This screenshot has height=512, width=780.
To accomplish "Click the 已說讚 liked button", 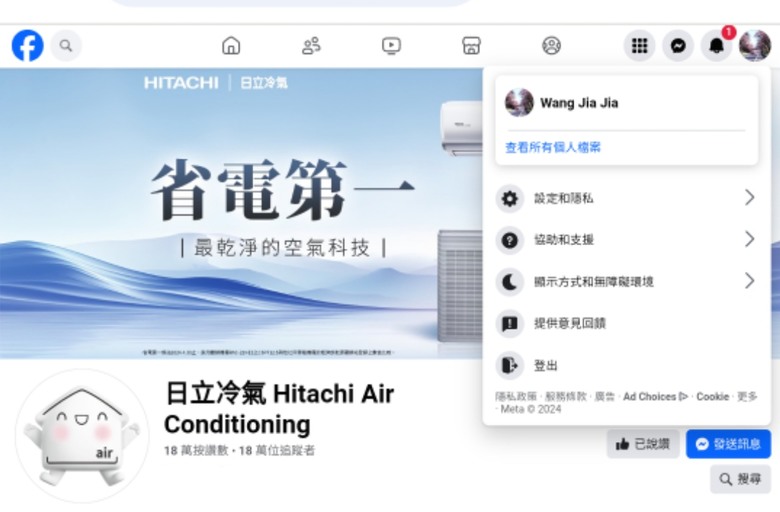I will coord(643,444).
